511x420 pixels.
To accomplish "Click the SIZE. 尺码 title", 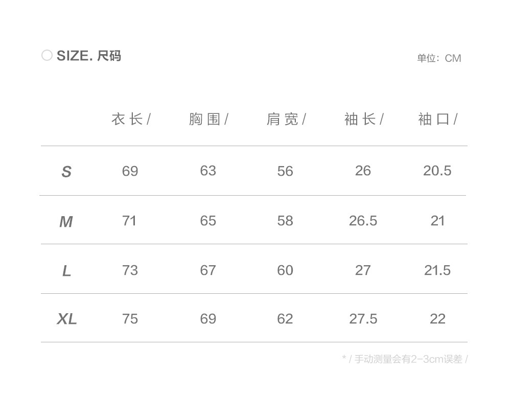I will [88, 56].
